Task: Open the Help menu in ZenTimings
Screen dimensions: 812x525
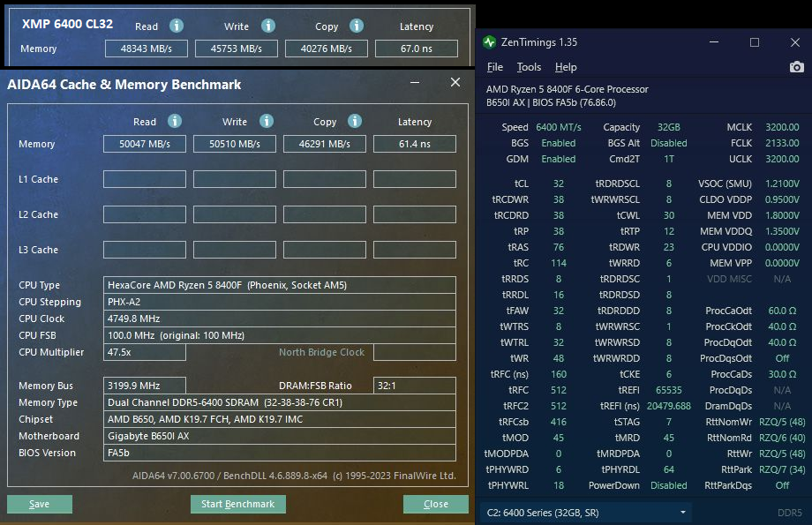Action: (x=566, y=67)
